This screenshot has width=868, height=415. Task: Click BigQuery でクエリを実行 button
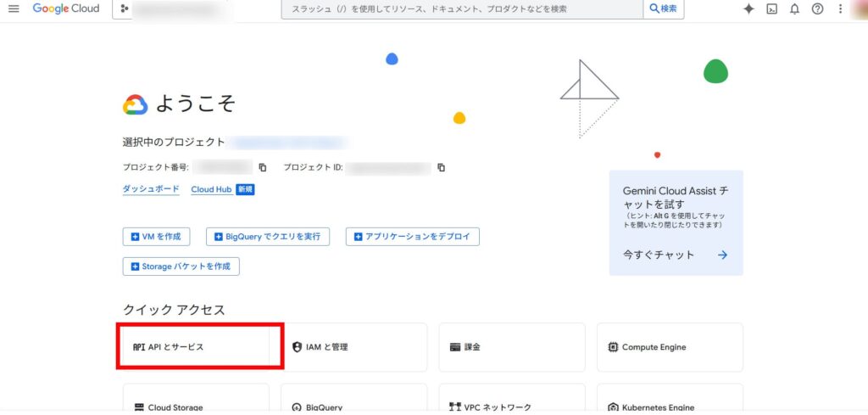pyautogui.click(x=267, y=236)
